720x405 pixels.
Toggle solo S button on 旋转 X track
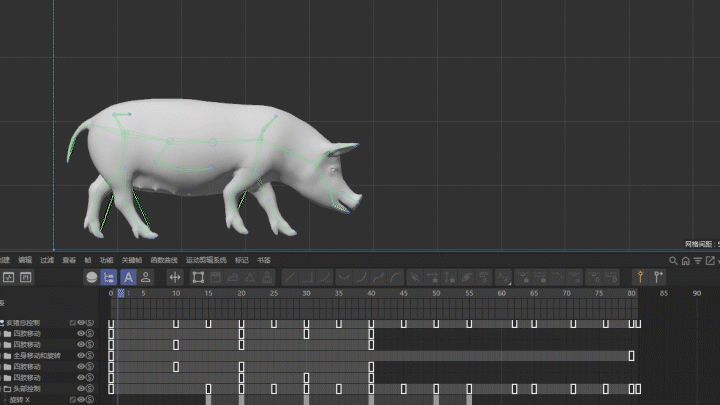pyautogui.click(x=90, y=399)
